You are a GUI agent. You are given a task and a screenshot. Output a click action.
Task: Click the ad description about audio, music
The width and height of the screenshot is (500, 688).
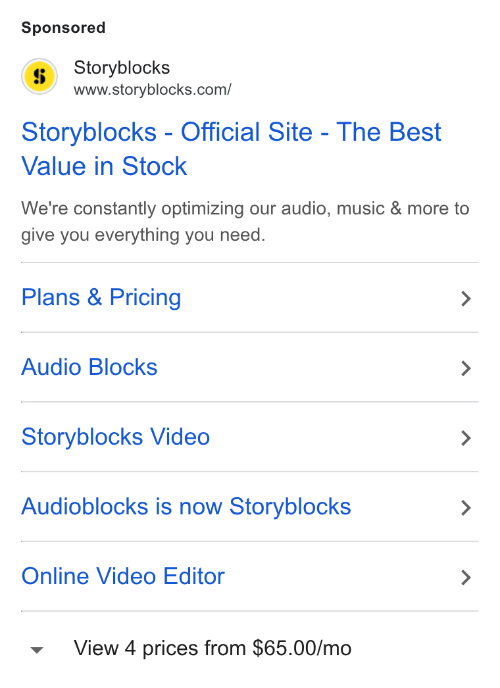245,222
